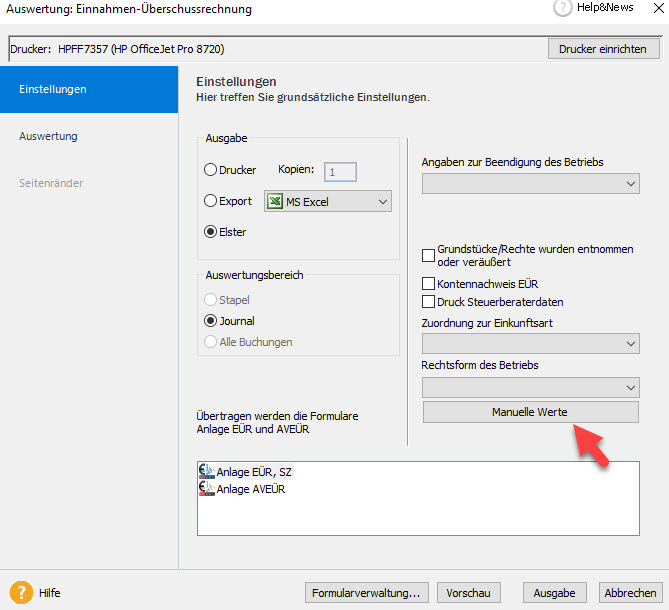Click the Abbrechen button
Viewport: 669px width, 610px height.
631,593
